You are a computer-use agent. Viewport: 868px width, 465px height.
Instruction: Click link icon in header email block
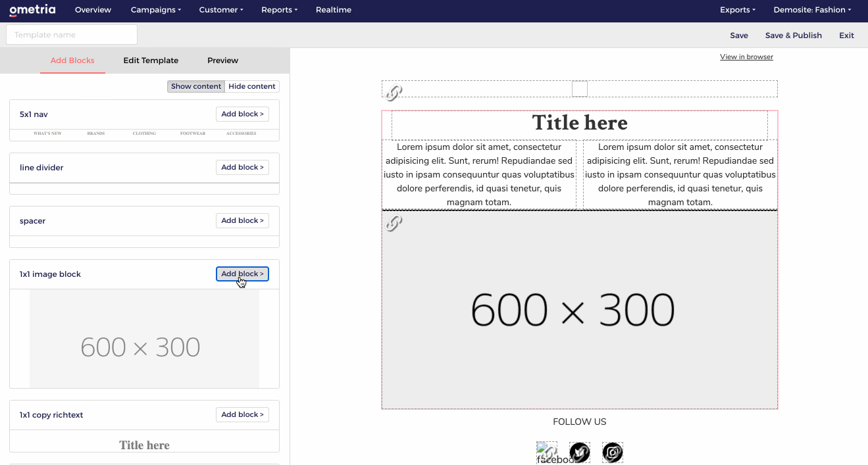394,93
